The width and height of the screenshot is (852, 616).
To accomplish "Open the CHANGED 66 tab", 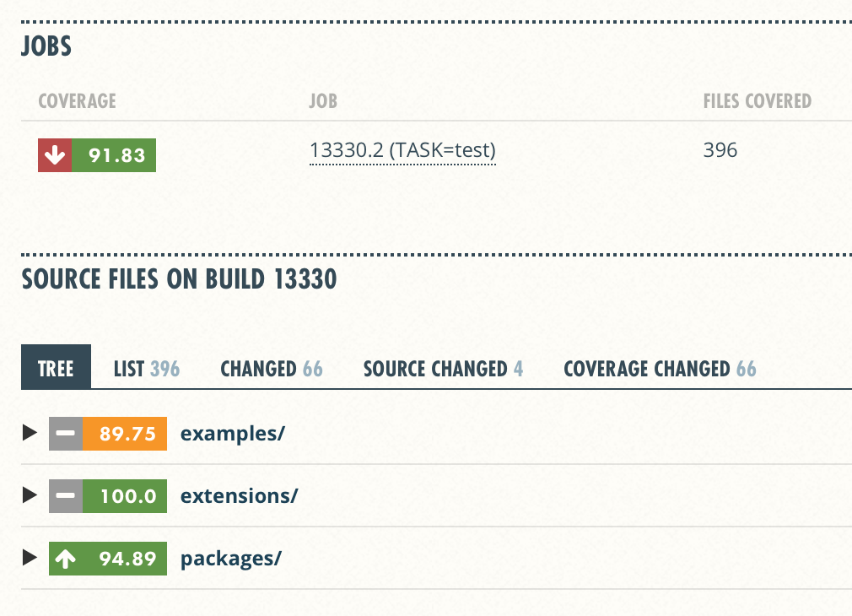I will [272, 369].
